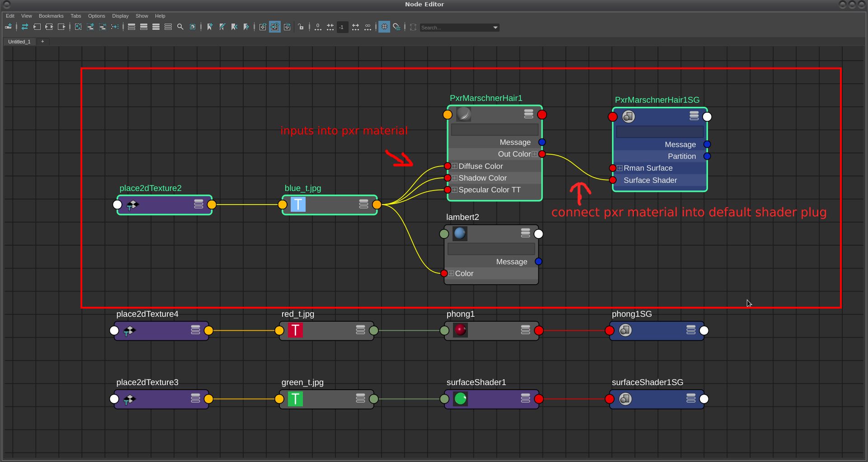868x462 pixels.
Task: Click the plus button to add a new tab
Action: coord(42,42)
